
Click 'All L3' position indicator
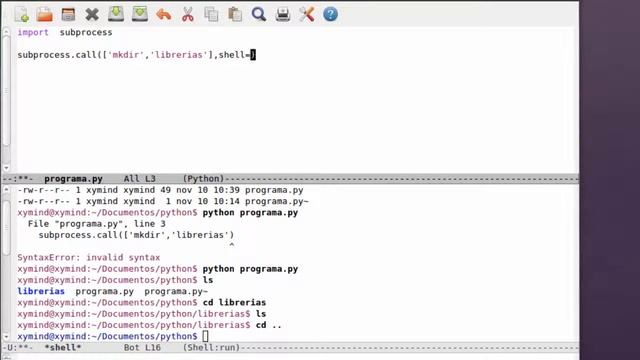(140, 179)
